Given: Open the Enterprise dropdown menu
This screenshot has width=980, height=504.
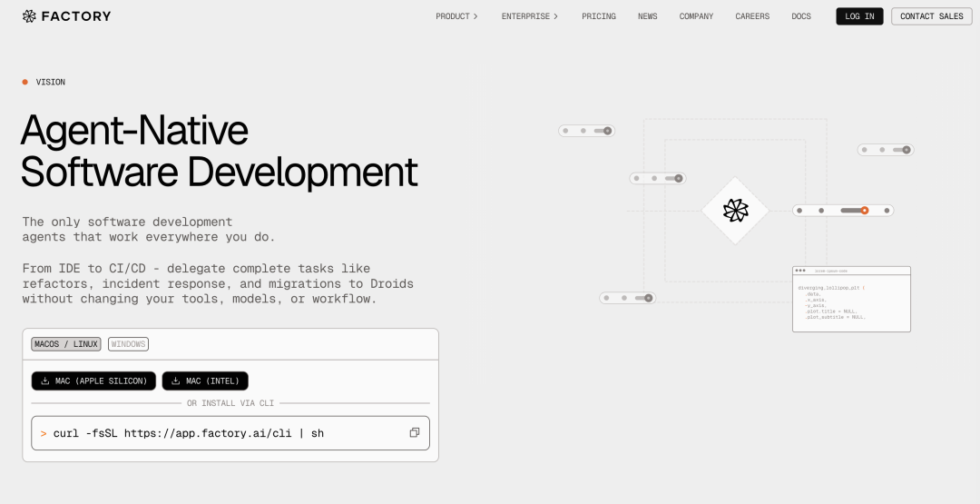Looking at the screenshot, I should (530, 16).
